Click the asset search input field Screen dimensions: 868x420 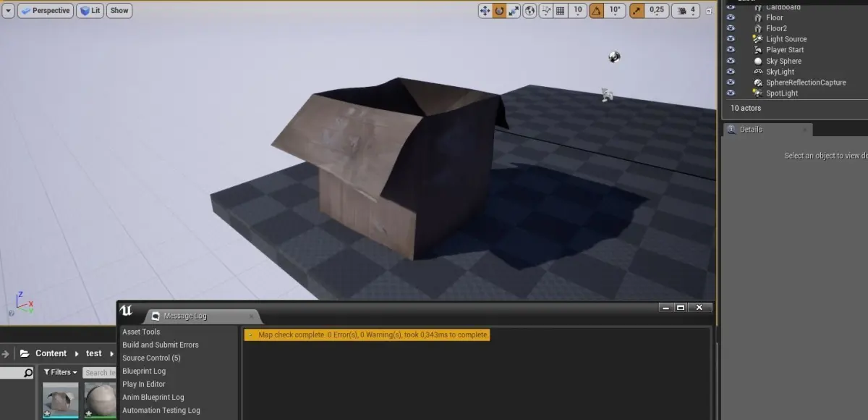pos(99,372)
